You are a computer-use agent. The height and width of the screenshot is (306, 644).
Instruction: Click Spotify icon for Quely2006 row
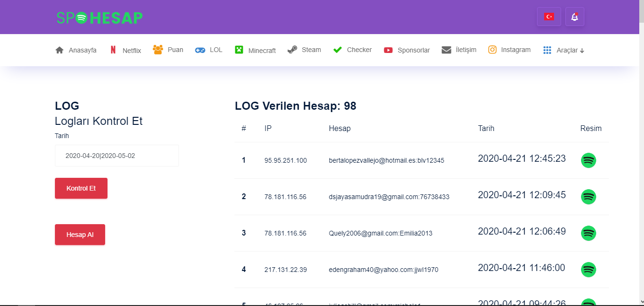589,233
